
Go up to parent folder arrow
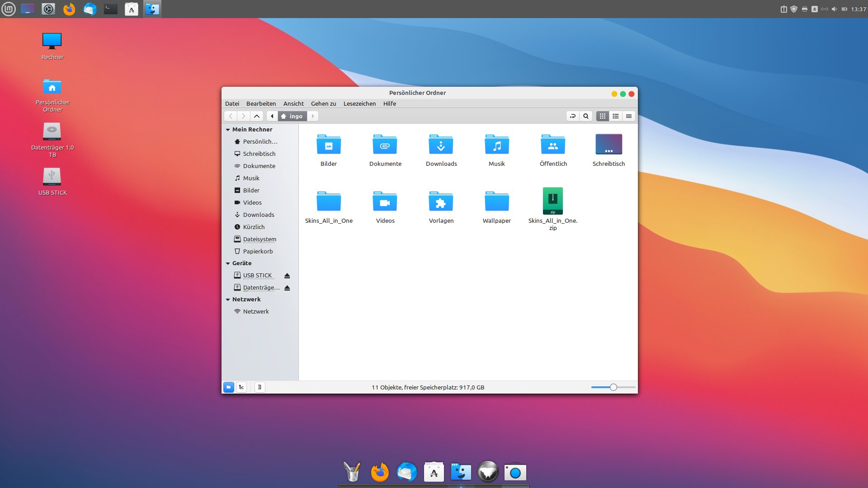click(x=257, y=116)
